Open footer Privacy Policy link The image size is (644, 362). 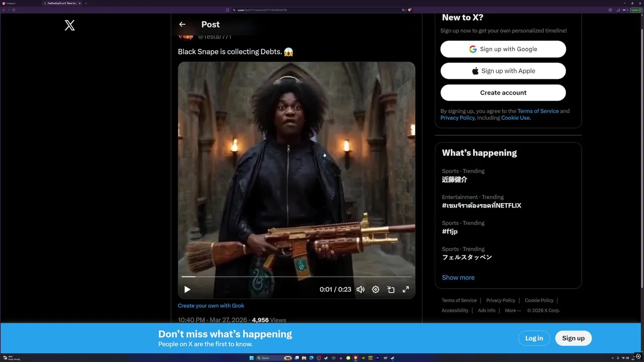(501, 301)
